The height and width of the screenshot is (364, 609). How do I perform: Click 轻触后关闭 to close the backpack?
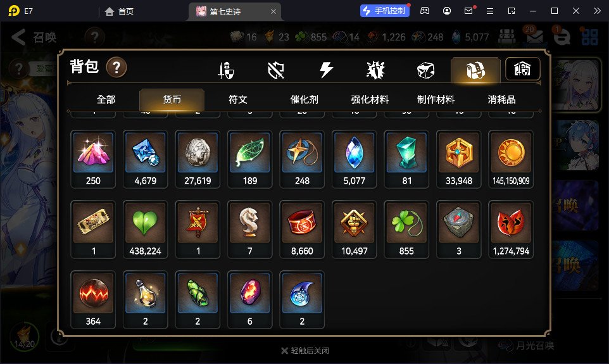(305, 351)
